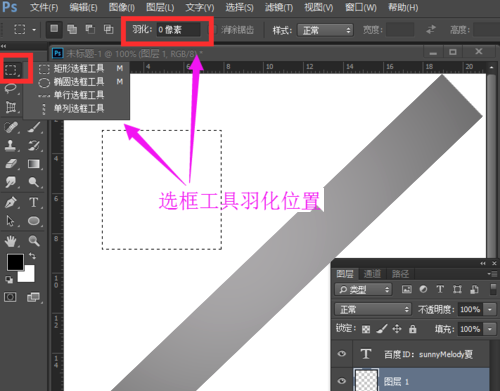Filter layers by shape icon
This screenshot has width=500, height=391.
point(457,289)
